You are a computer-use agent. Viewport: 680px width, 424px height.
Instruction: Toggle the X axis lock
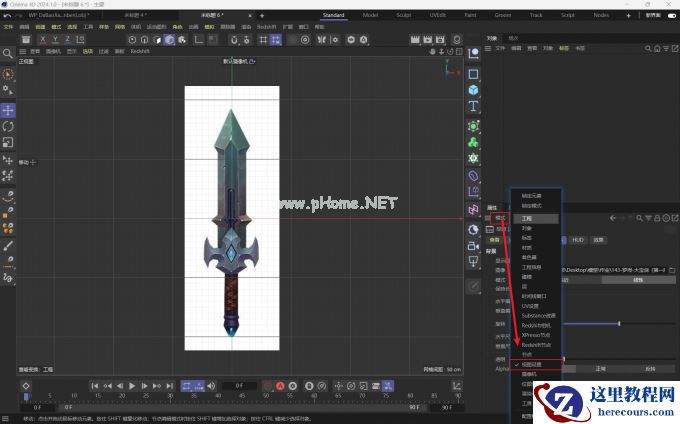(42, 39)
